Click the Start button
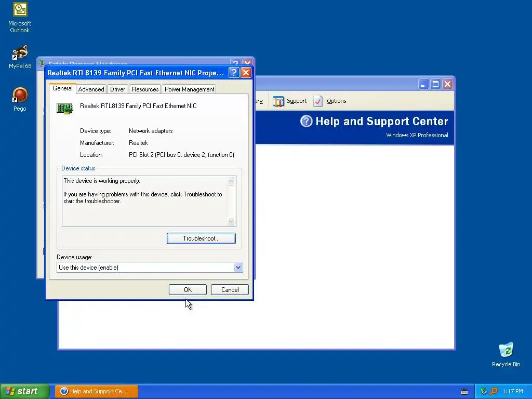The width and height of the screenshot is (532, 399). click(x=25, y=391)
